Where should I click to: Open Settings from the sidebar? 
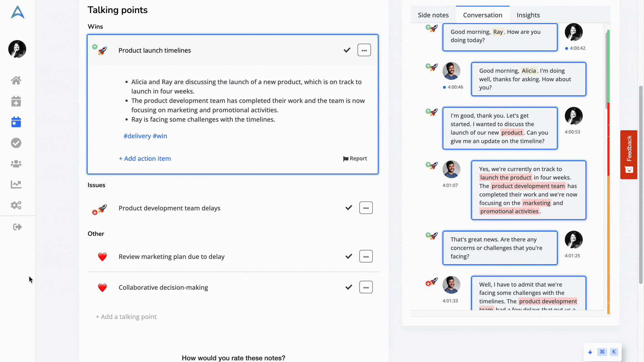point(16,205)
